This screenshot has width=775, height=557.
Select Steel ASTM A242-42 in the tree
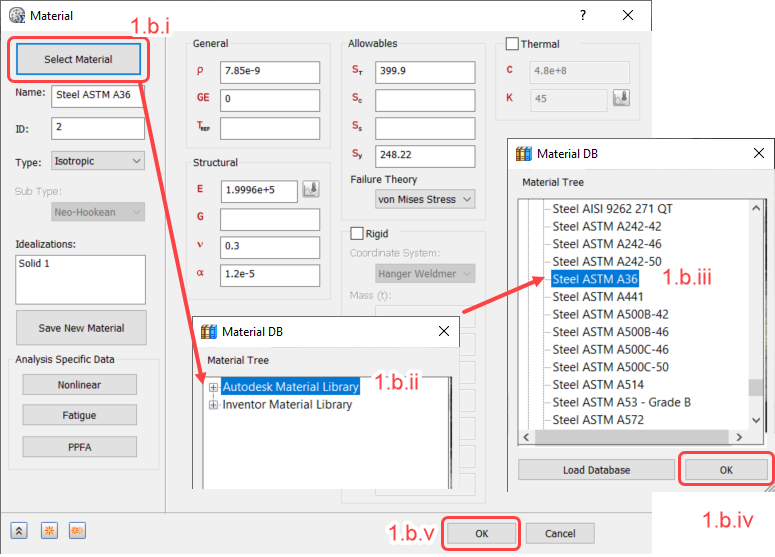[x=606, y=226]
